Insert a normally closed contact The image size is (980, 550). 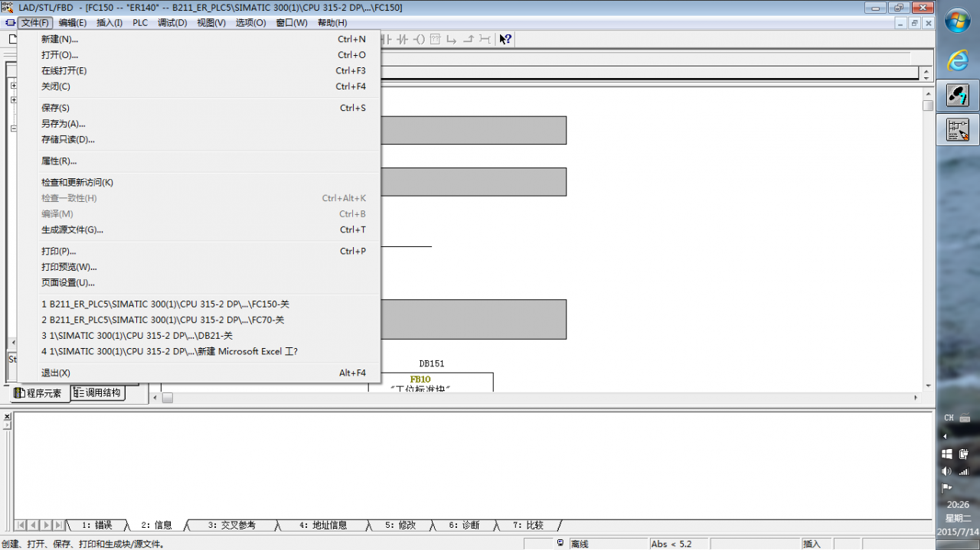click(x=402, y=39)
